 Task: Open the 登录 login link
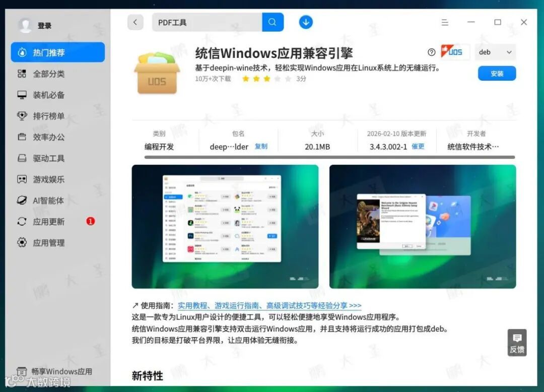[x=44, y=26]
